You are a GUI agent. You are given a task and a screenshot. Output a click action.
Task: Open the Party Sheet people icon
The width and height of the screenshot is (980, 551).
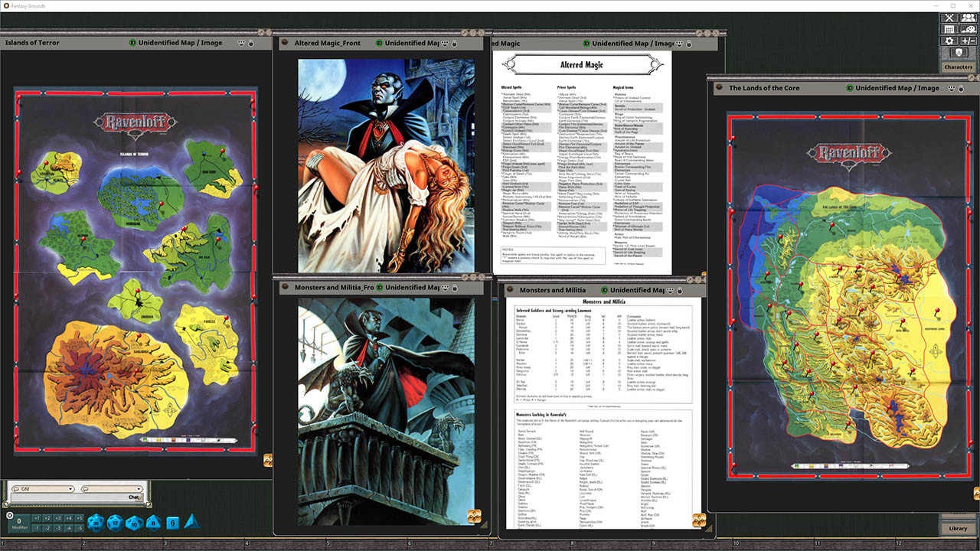click(969, 18)
